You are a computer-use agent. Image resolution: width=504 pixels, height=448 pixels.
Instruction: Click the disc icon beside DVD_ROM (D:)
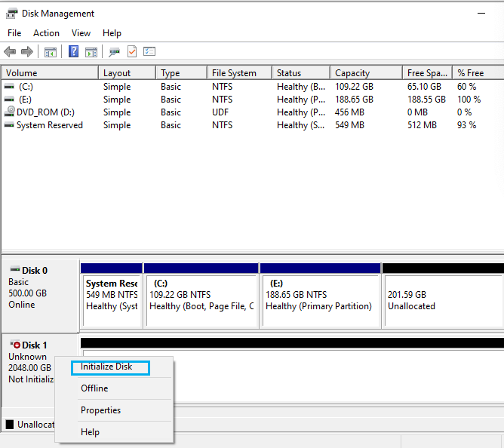click(x=10, y=112)
